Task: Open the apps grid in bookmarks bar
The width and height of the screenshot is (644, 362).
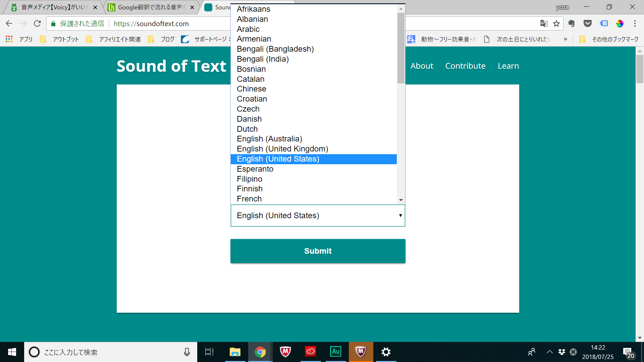Action: coord(9,39)
